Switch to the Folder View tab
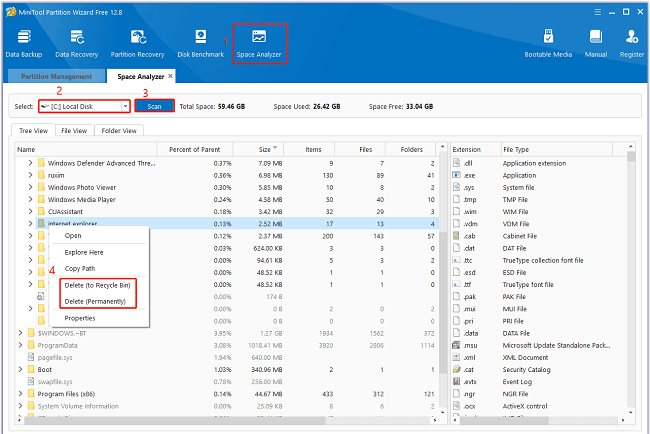 point(119,130)
